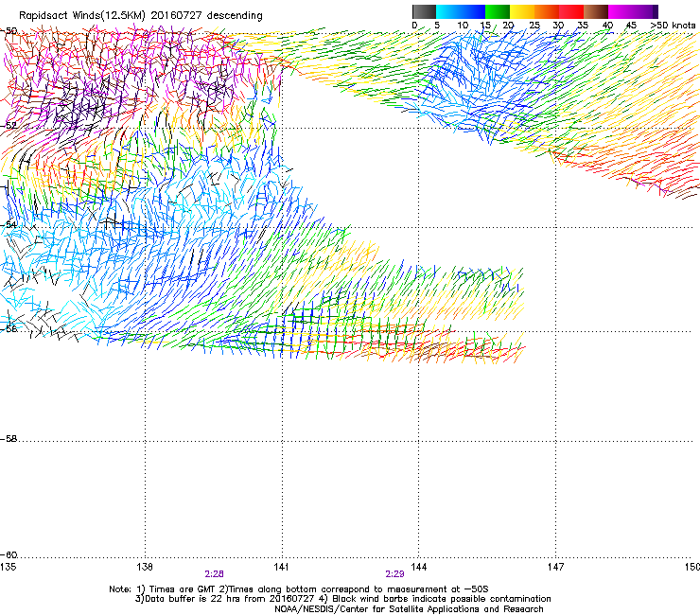
Task: Click the longitude label '138'
Action: (x=145, y=567)
